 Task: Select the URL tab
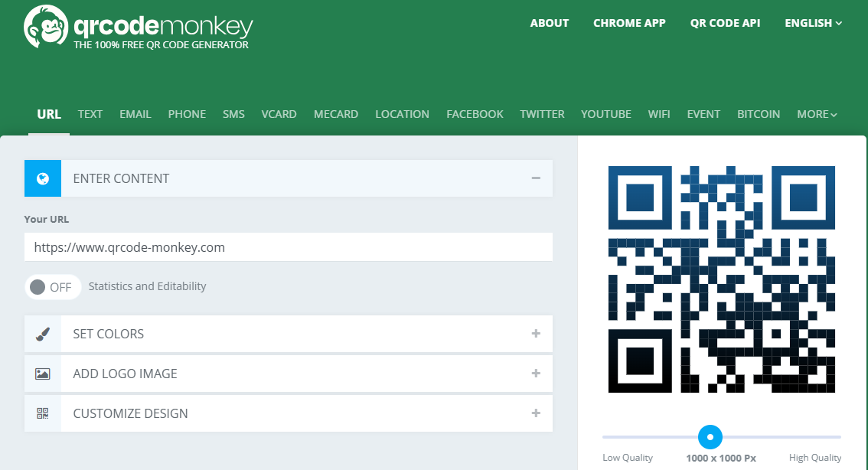(49, 114)
